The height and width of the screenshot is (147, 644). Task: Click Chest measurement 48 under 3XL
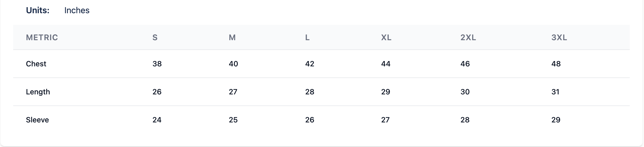(556, 64)
